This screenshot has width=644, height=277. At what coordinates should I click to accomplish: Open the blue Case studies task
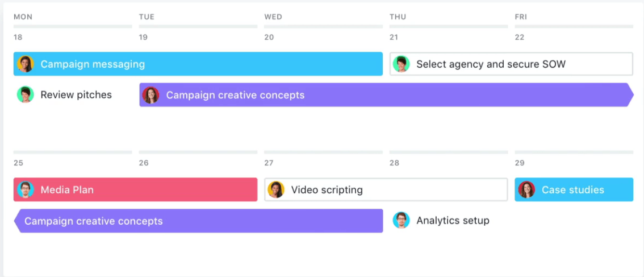coord(574,189)
